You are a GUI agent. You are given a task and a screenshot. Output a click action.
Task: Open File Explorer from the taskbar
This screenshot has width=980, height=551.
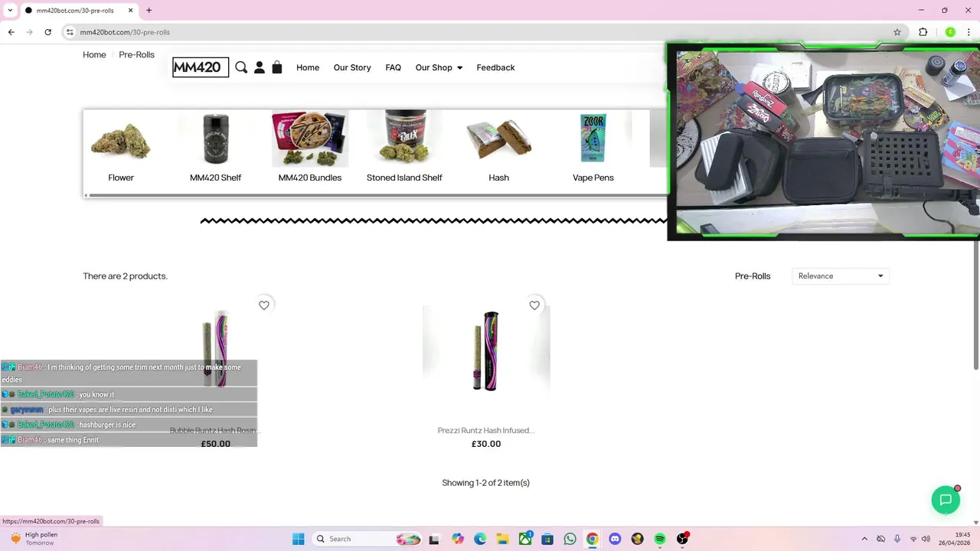click(502, 539)
